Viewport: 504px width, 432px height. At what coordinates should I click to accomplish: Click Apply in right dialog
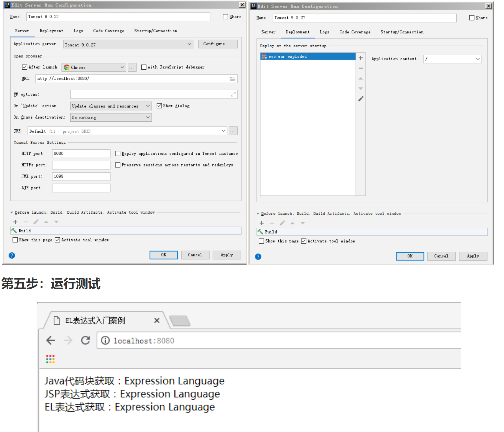point(473,256)
